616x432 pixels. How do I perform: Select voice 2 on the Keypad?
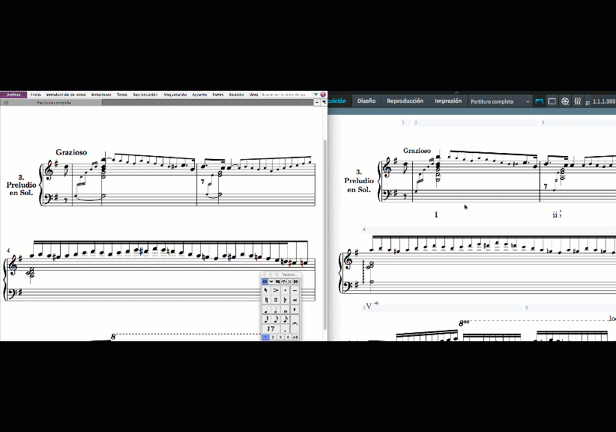(x=273, y=337)
